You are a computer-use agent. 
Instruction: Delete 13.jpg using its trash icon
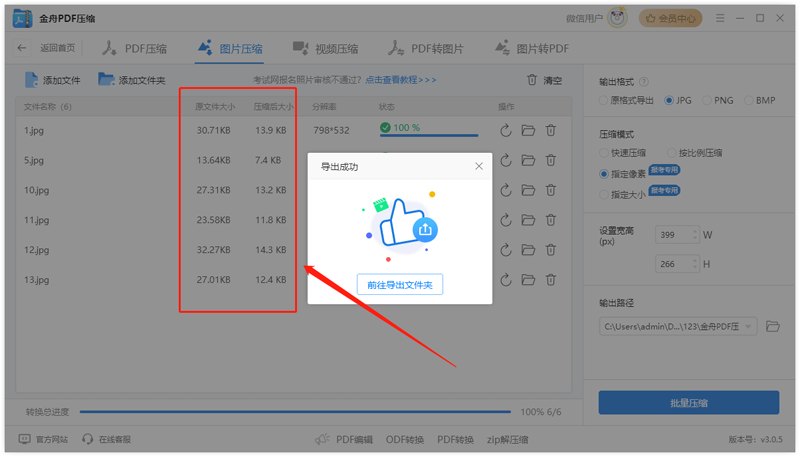pos(551,280)
